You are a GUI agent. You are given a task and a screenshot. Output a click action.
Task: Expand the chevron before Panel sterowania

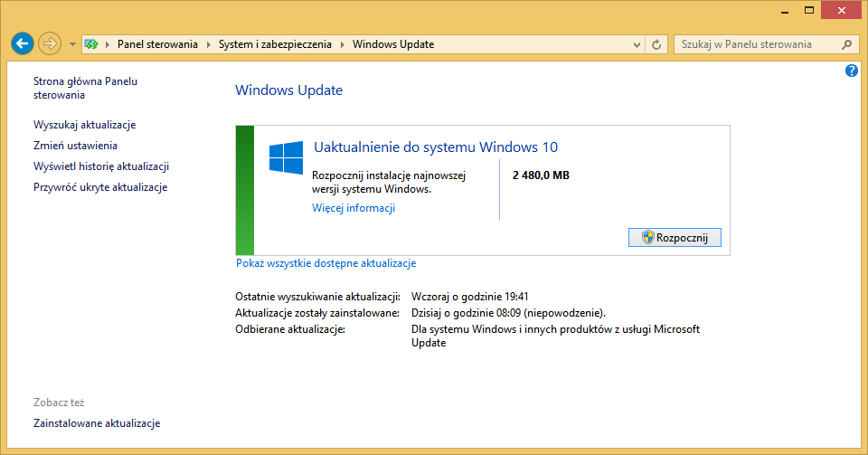108,44
